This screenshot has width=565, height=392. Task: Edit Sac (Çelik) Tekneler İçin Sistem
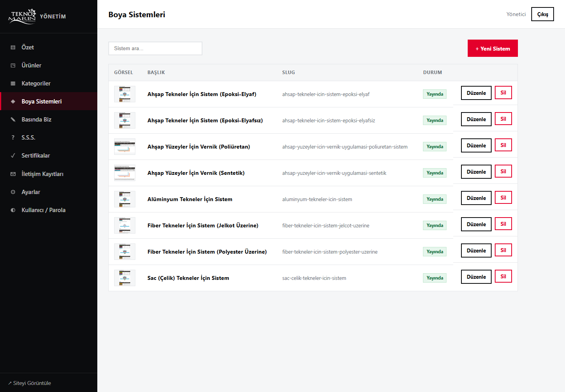coord(476,277)
